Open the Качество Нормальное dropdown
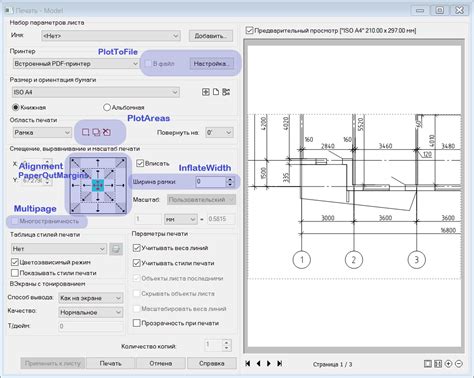The height and width of the screenshot is (378, 474). coord(91,312)
